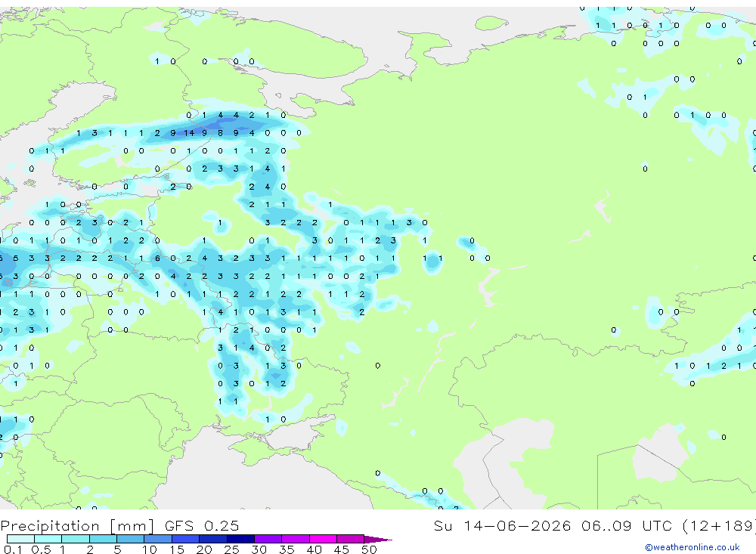756x554 pixels.
Task: Click the legend scale label "15"
Action: pos(177,549)
